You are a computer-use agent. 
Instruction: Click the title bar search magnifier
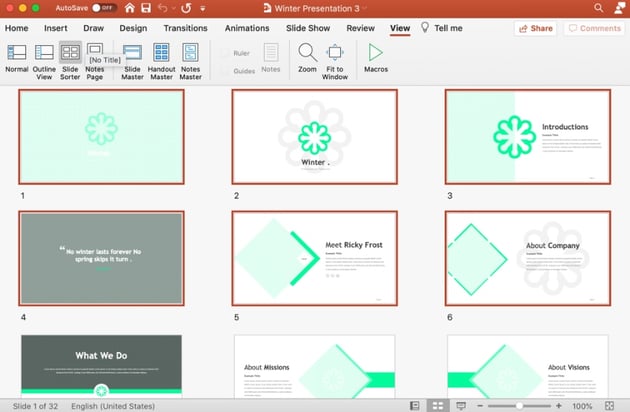pos(598,8)
